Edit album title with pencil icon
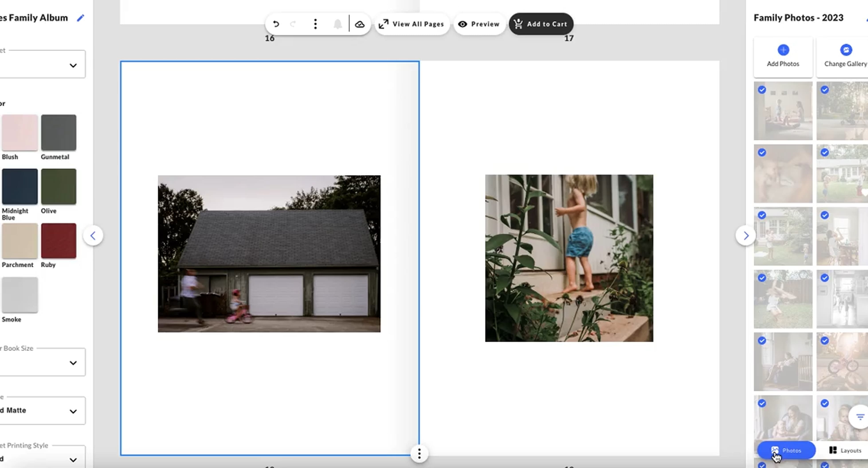Image resolution: width=868 pixels, height=468 pixels. pyautogui.click(x=80, y=18)
